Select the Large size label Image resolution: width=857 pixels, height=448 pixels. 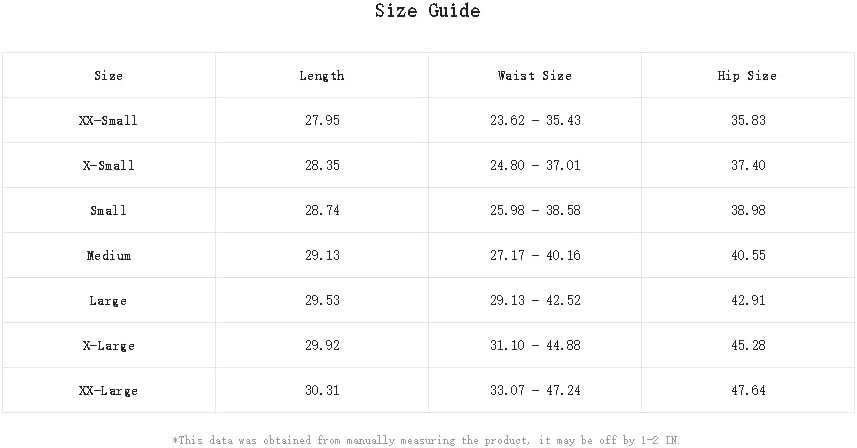tap(108, 300)
